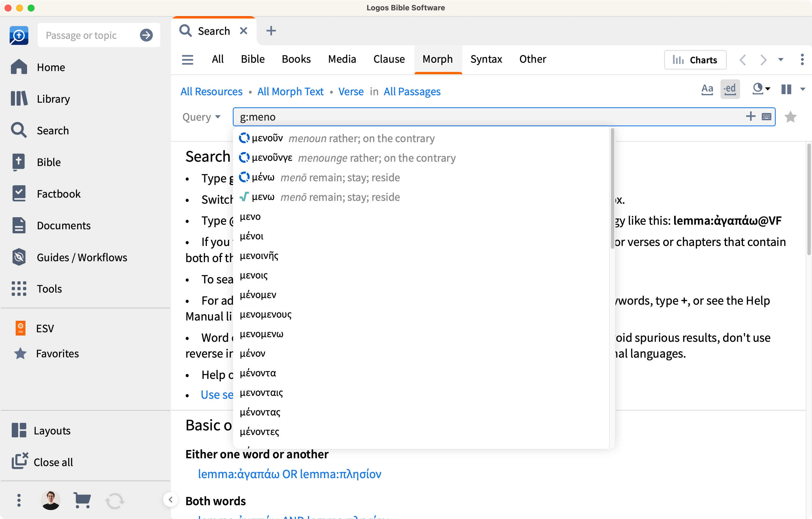This screenshot has height=519, width=812.
Task: Change the All Passages range
Action: (x=412, y=91)
